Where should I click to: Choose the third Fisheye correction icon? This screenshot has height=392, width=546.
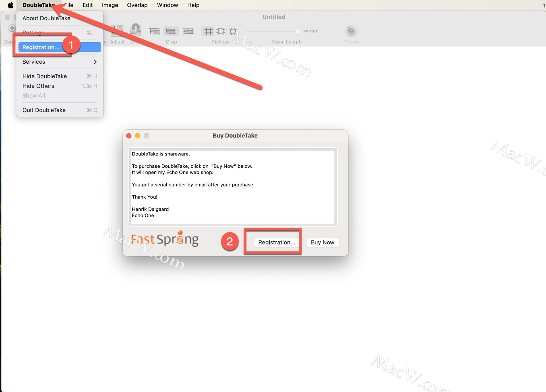[233, 31]
